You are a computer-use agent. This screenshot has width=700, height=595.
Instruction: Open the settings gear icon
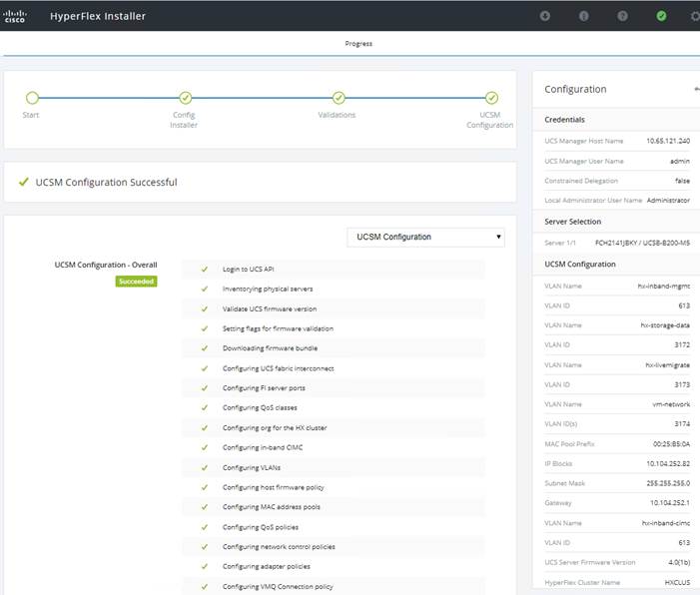pyautogui.click(x=695, y=16)
